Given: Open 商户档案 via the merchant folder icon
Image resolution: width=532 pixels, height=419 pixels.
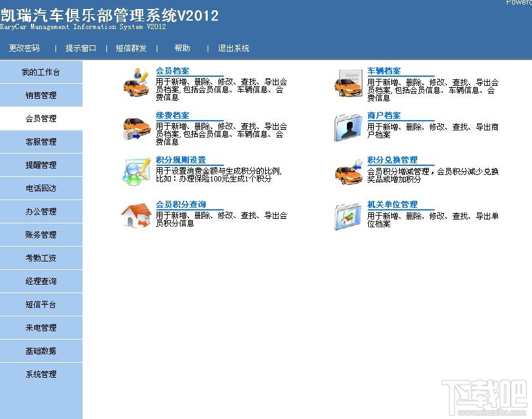Looking at the screenshot, I should click(348, 128).
